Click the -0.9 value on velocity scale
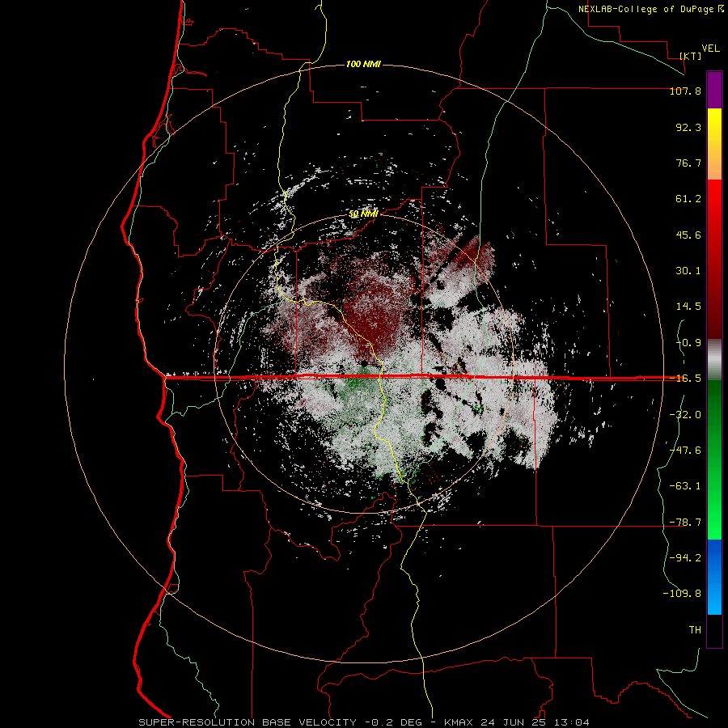This screenshot has height=728, width=728. tap(688, 343)
